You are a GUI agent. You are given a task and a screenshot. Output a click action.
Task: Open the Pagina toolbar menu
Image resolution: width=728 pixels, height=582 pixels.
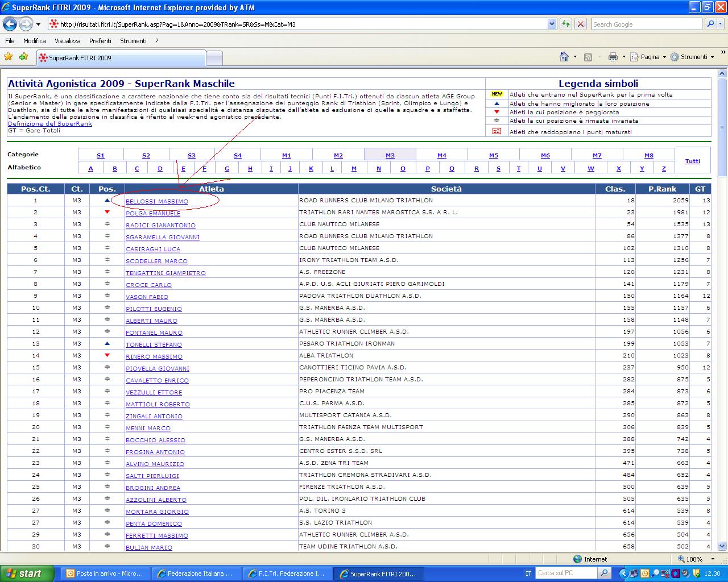click(648, 57)
